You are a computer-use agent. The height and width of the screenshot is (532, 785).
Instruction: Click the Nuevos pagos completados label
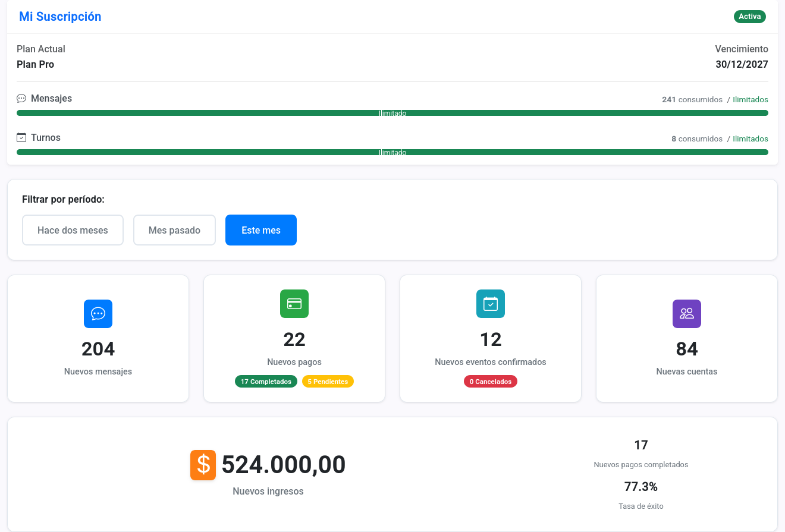pyautogui.click(x=641, y=465)
